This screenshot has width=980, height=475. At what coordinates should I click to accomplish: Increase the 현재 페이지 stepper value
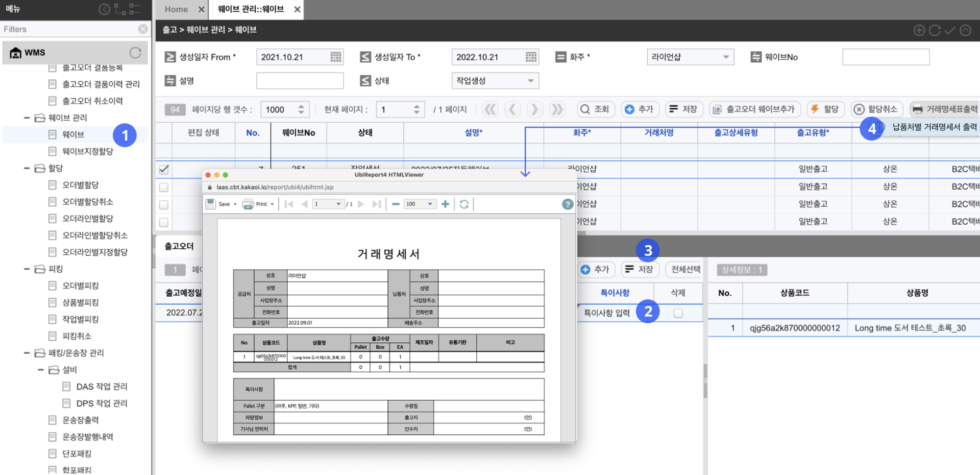pyautogui.click(x=416, y=106)
